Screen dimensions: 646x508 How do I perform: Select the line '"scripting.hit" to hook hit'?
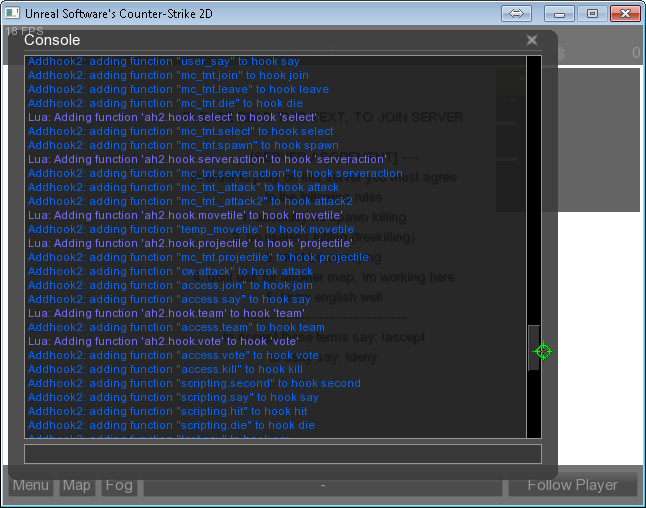click(168, 412)
